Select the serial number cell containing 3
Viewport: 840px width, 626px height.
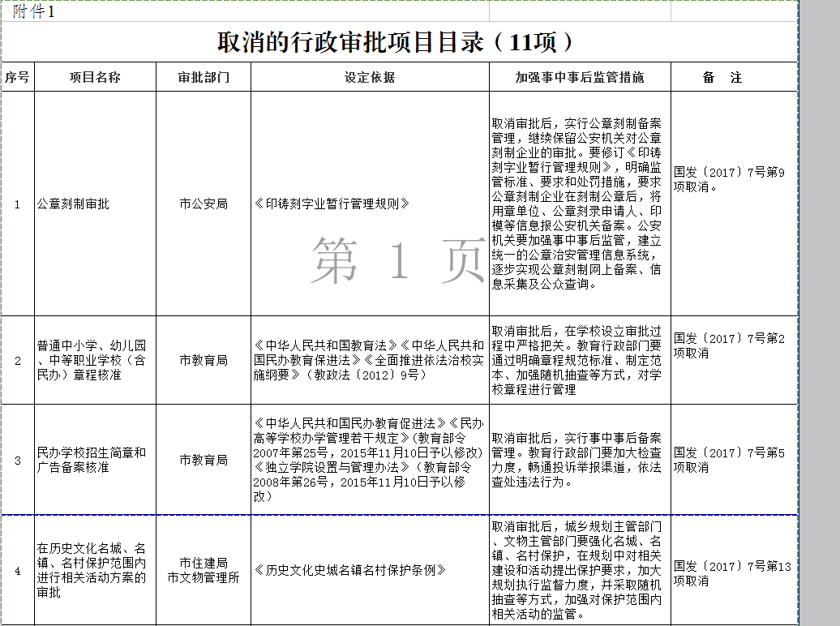tap(18, 460)
